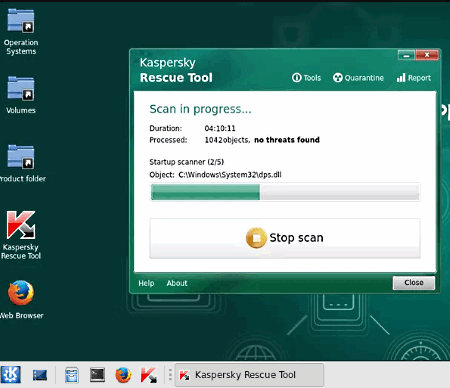Select the Kaspersky Rescue Tool taskbar entry
Screen dimensions: 450x388
(x=249, y=375)
